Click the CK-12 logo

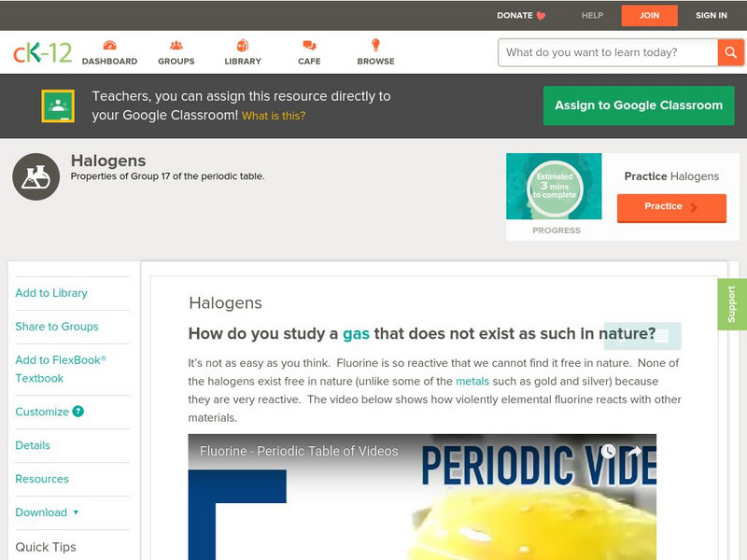click(42, 52)
